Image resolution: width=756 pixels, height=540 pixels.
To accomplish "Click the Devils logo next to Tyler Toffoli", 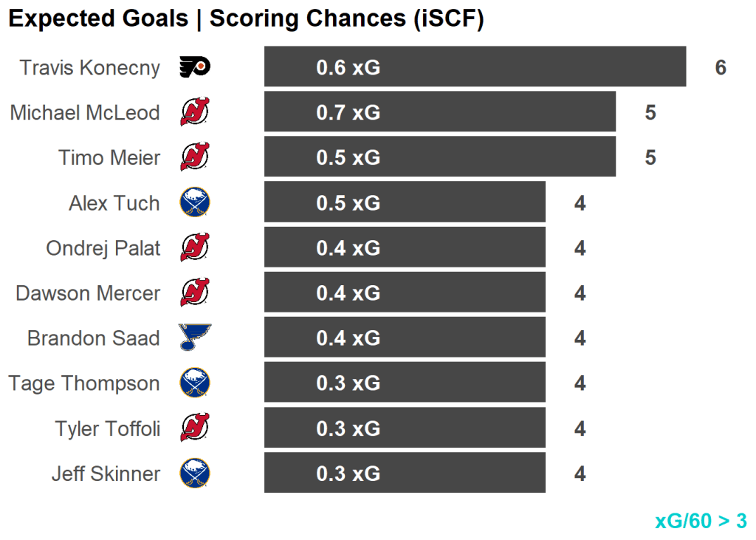I will [x=195, y=428].
